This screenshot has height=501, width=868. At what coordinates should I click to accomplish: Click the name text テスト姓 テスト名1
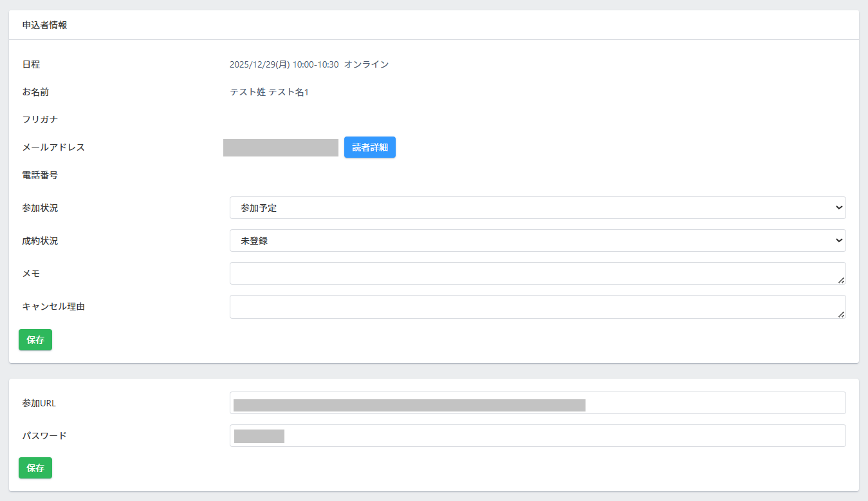(x=269, y=92)
